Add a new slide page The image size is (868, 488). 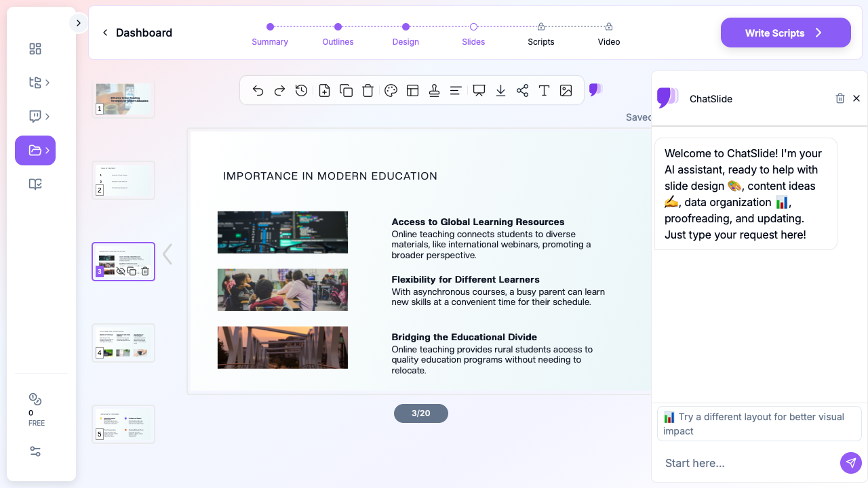324,91
